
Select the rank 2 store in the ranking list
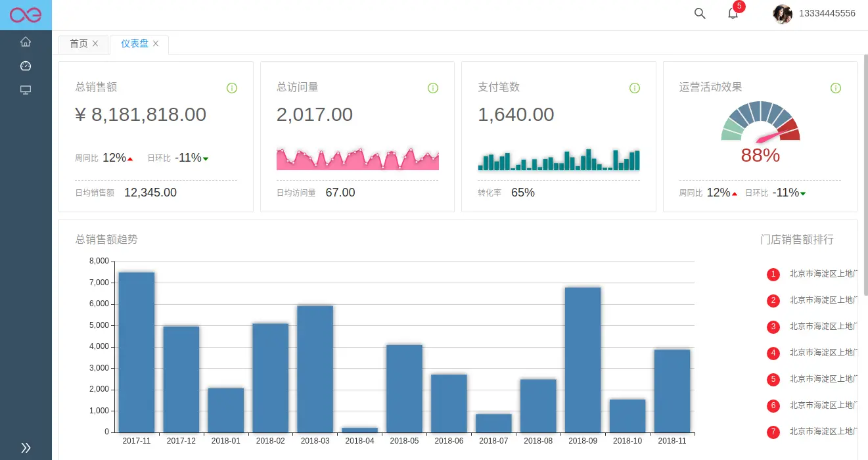pos(811,300)
